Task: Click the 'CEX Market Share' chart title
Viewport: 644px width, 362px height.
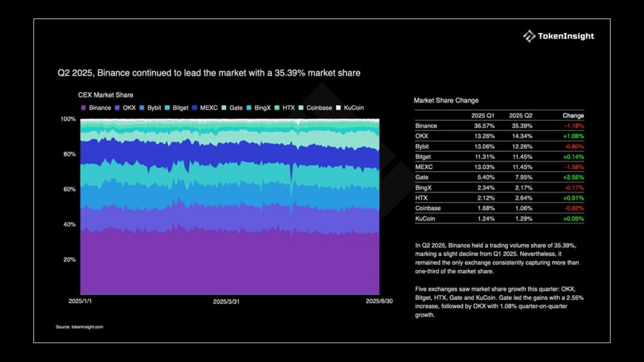Action: (105, 95)
